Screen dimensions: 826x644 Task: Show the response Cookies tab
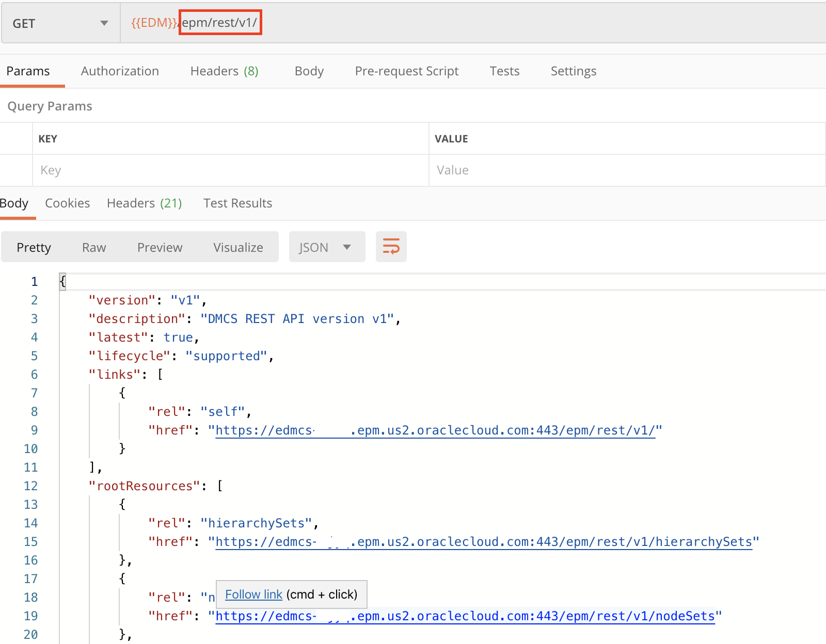pos(67,203)
